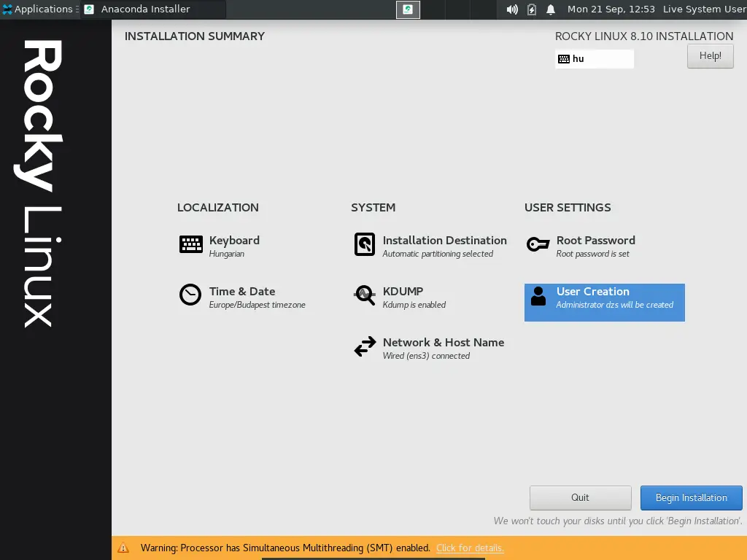Click Begin Installation button

(x=692, y=497)
